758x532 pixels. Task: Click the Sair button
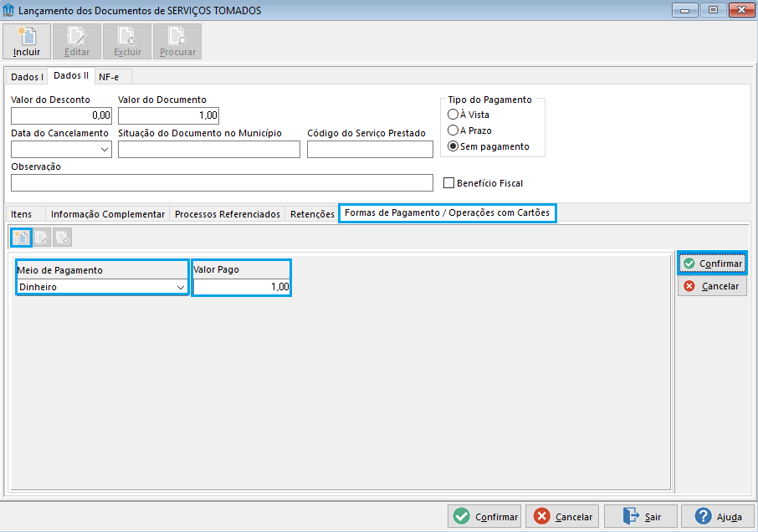pos(641,517)
